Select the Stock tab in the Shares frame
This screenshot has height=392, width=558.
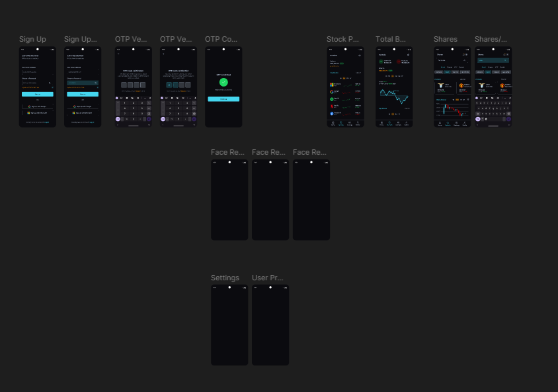pyautogui.click(x=443, y=67)
